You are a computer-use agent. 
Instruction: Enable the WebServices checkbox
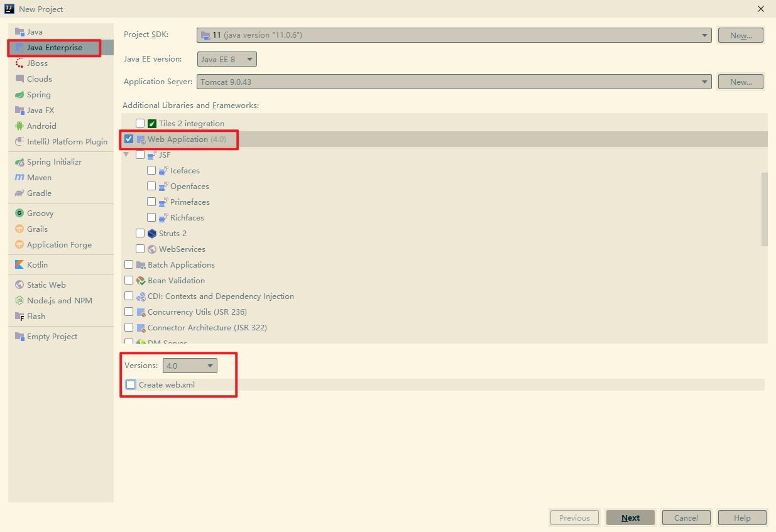coord(140,249)
